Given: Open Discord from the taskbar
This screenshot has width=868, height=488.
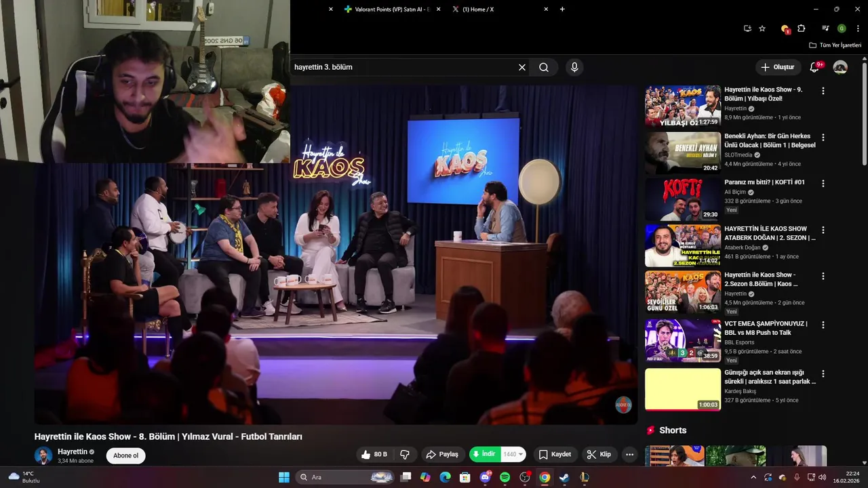Looking at the screenshot, I should coord(485,477).
